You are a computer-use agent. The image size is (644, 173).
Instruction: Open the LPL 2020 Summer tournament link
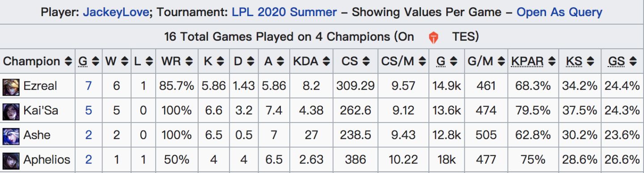pos(284,12)
